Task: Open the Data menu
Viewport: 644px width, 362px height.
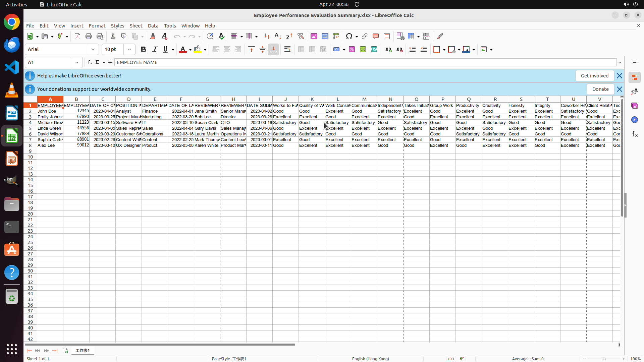Action: pyautogui.click(x=153, y=26)
